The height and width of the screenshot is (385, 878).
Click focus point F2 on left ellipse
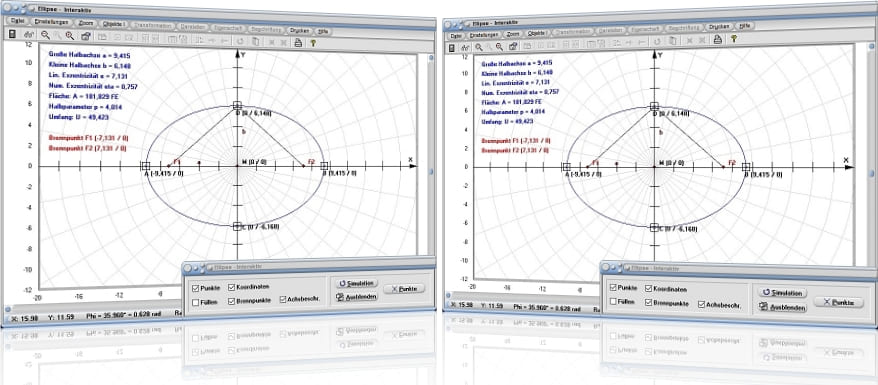tap(304, 166)
